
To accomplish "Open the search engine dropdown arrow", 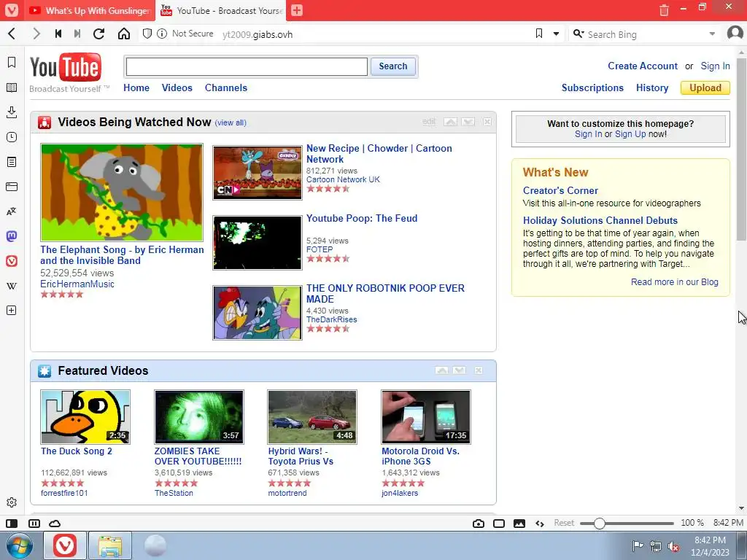I will coord(712,34).
